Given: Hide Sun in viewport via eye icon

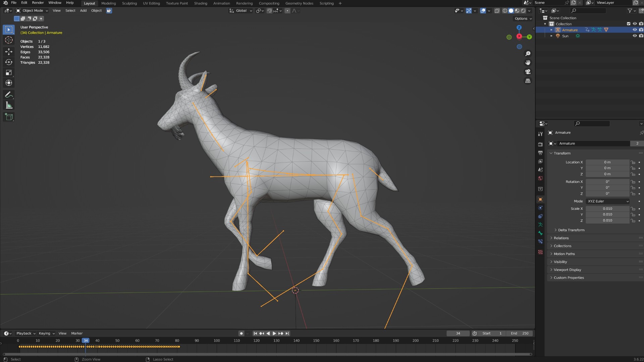Looking at the screenshot, I should (x=635, y=36).
